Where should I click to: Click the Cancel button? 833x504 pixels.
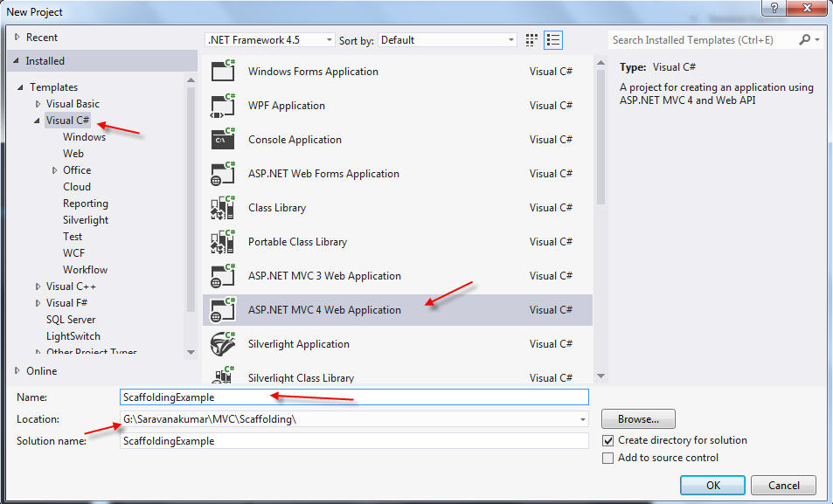click(783, 485)
